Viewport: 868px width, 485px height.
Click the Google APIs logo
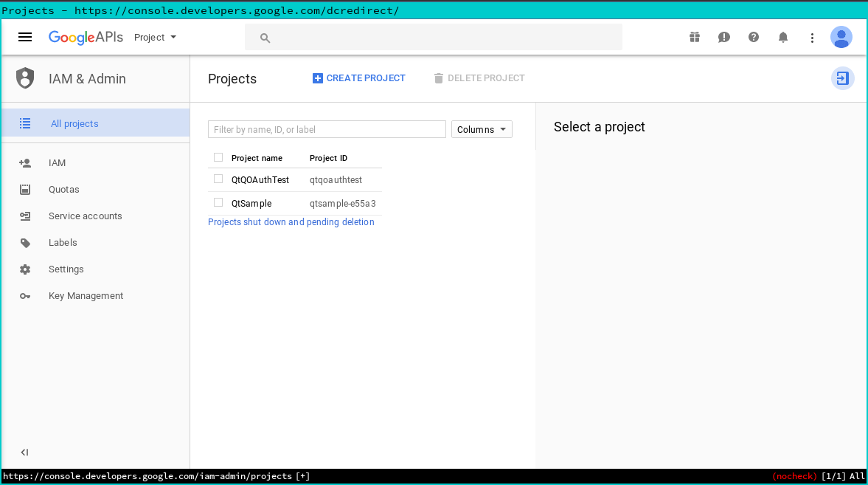(x=86, y=37)
